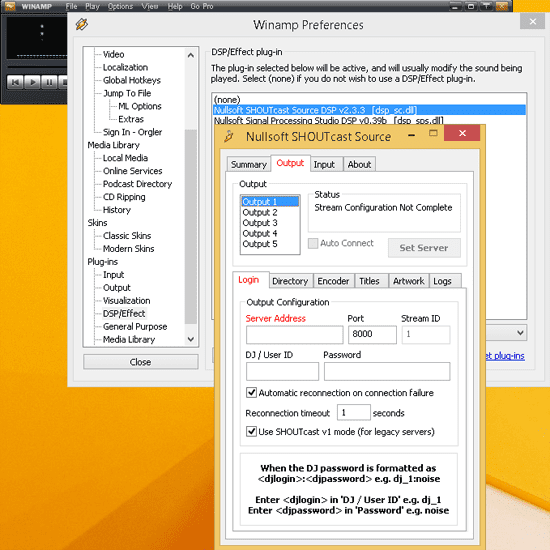550x550 pixels.
Task: Open the Options menu in Winamp
Action: point(120,6)
